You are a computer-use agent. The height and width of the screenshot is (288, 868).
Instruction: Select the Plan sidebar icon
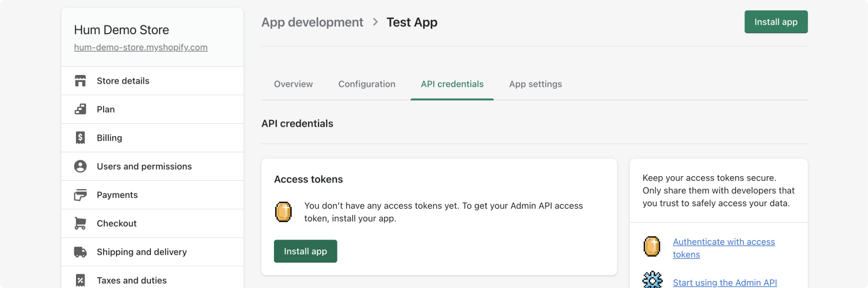pyautogui.click(x=80, y=109)
